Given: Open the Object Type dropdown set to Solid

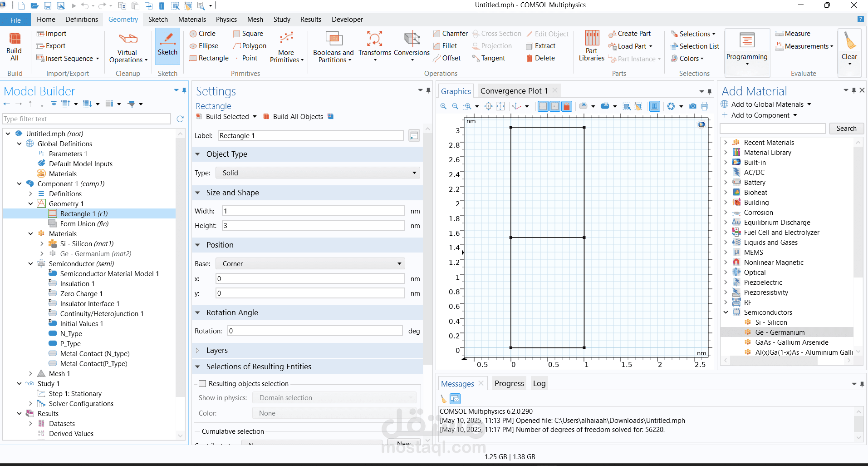Looking at the screenshot, I should click(x=318, y=173).
